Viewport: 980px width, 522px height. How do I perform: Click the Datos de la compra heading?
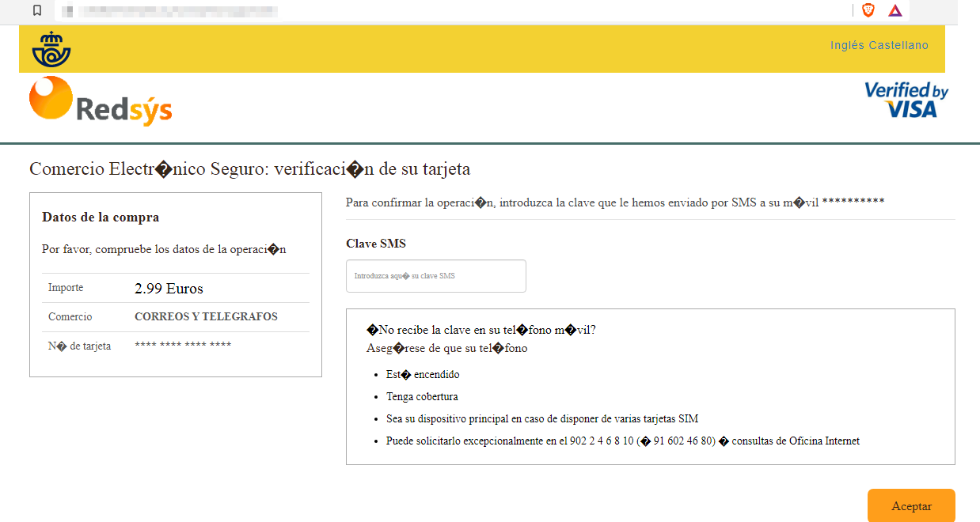pos(101,217)
